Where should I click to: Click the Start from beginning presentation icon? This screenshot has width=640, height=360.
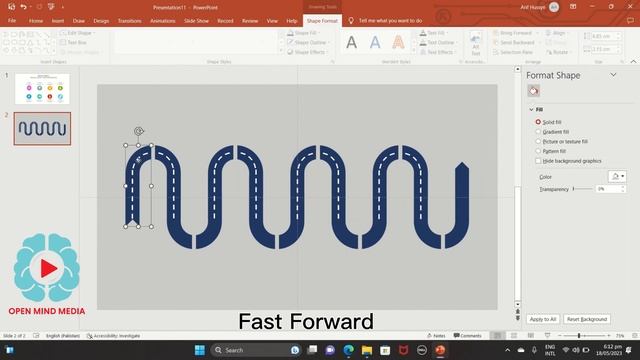pyautogui.click(x=51, y=7)
